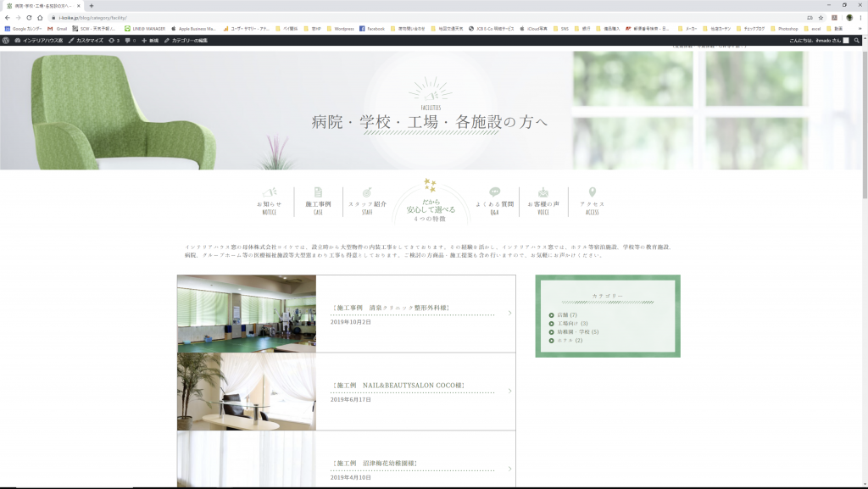Click the updates icon showing 3

(114, 41)
